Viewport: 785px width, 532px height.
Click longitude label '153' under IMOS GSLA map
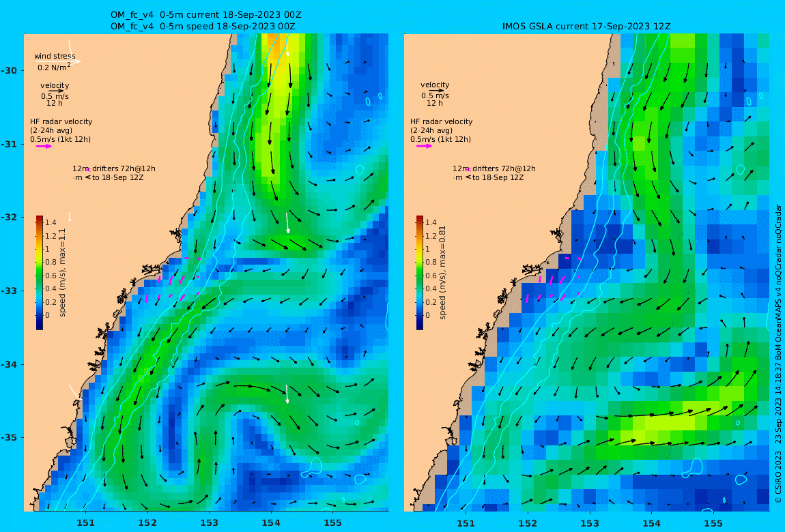click(x=590, y=523)
